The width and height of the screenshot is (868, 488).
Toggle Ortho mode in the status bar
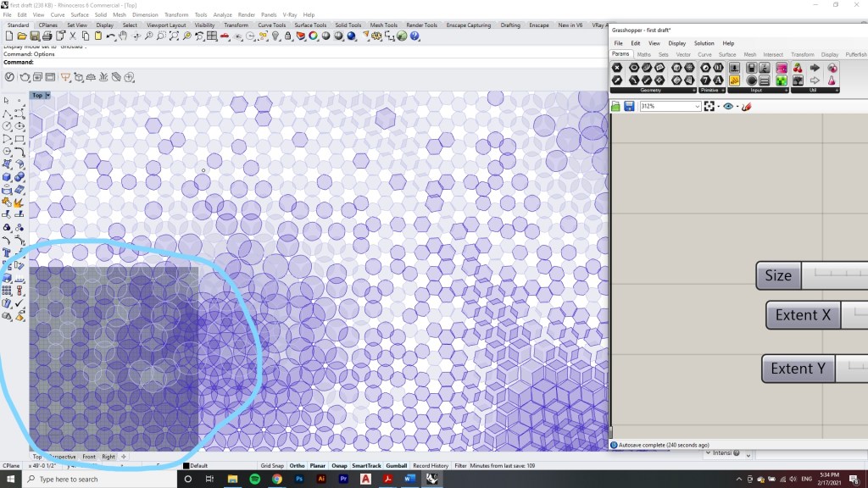(297, 466)
